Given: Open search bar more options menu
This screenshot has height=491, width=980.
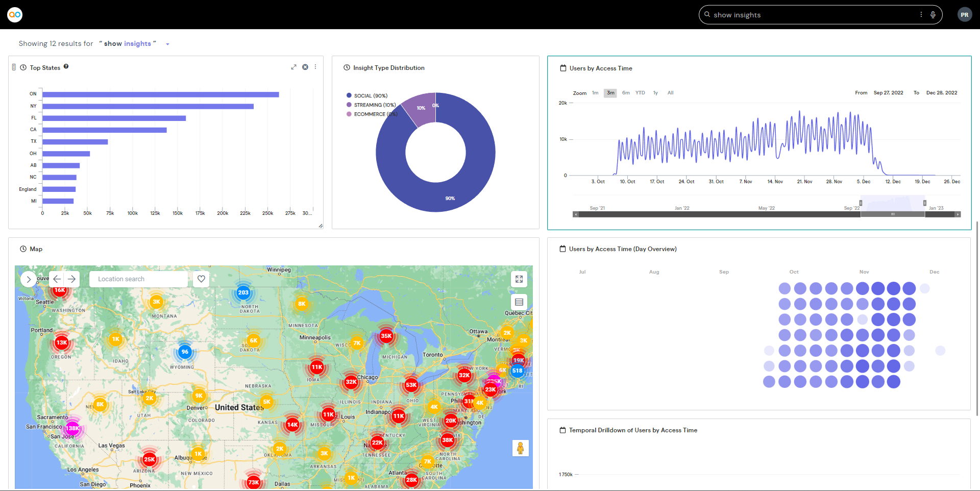Looking at the screenshot, I should [x=921, y=15].
